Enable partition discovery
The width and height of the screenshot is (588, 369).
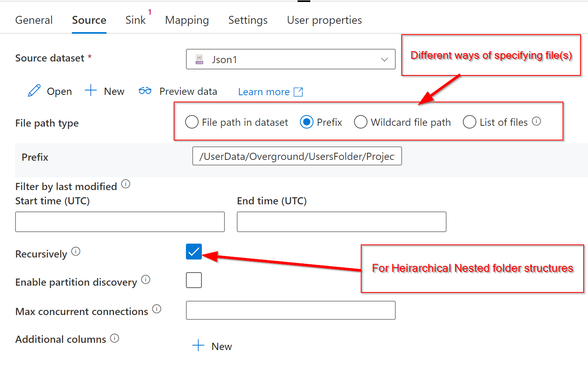pos(193,280)
